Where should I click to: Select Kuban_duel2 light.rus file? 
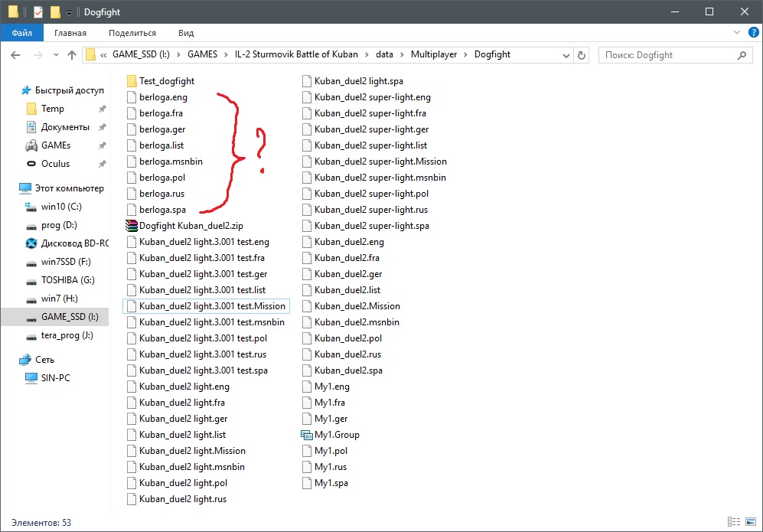coord(183,499)
